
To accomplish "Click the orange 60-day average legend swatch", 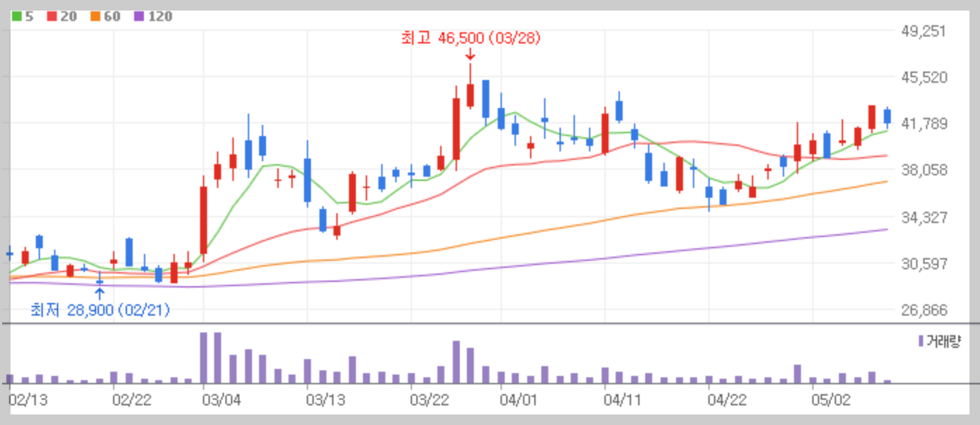I will pos(95,16).
